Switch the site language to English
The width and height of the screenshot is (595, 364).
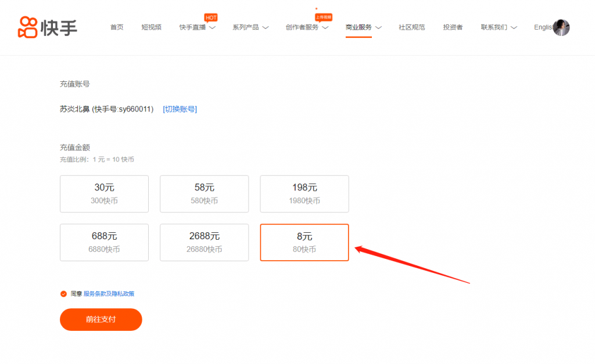point(542,27)
